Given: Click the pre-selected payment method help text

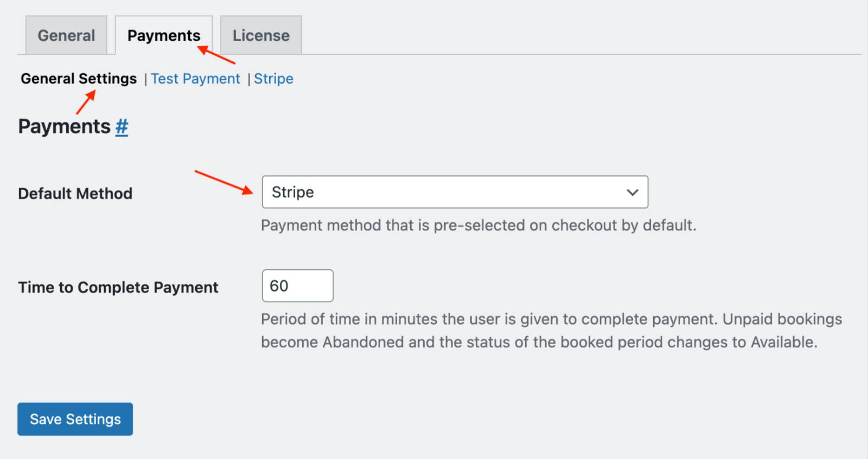Looking at the screenshot, I should pos(478,225).
